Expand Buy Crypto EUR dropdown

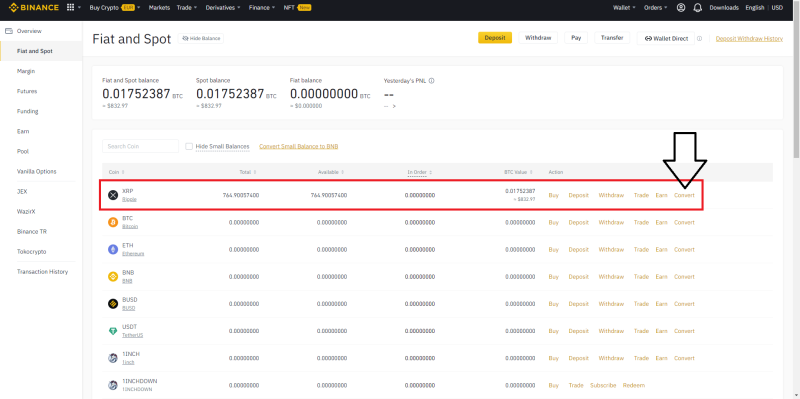click(x=115, y=8)
